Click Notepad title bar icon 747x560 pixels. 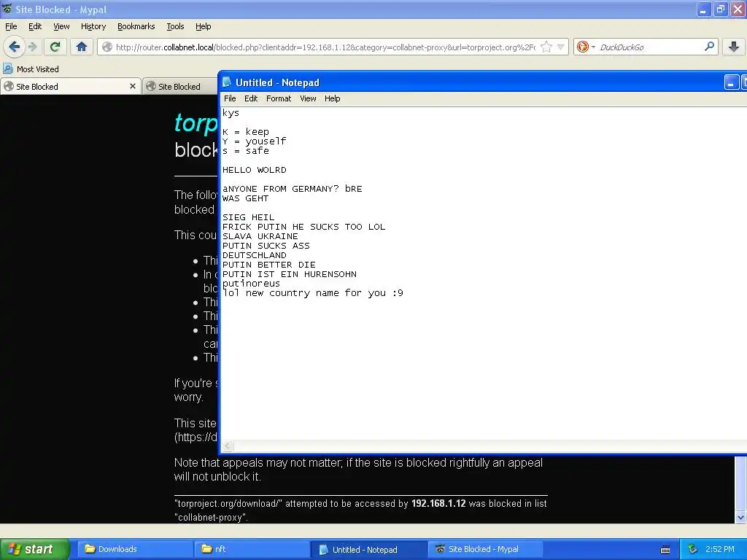click(x=227, y=82)
